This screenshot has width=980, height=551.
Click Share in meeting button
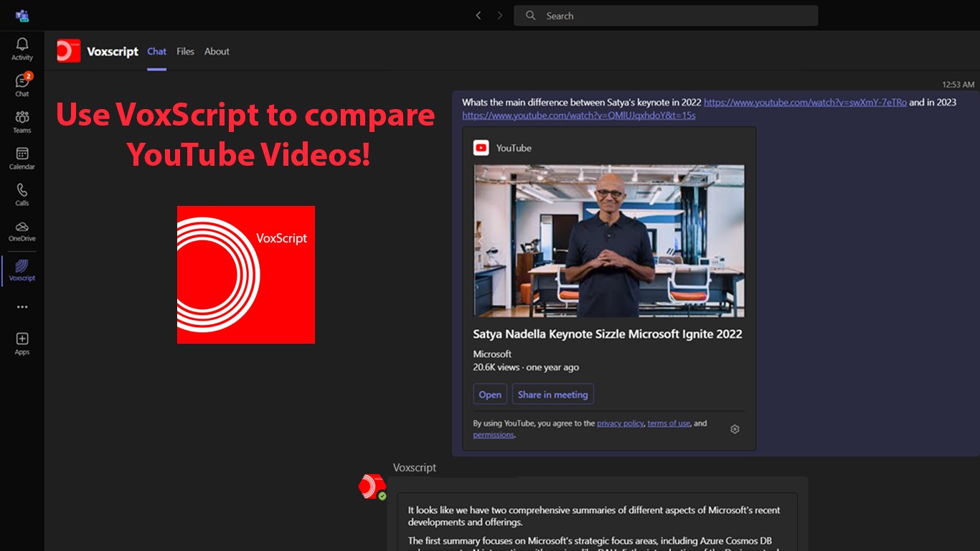point(552,395)
